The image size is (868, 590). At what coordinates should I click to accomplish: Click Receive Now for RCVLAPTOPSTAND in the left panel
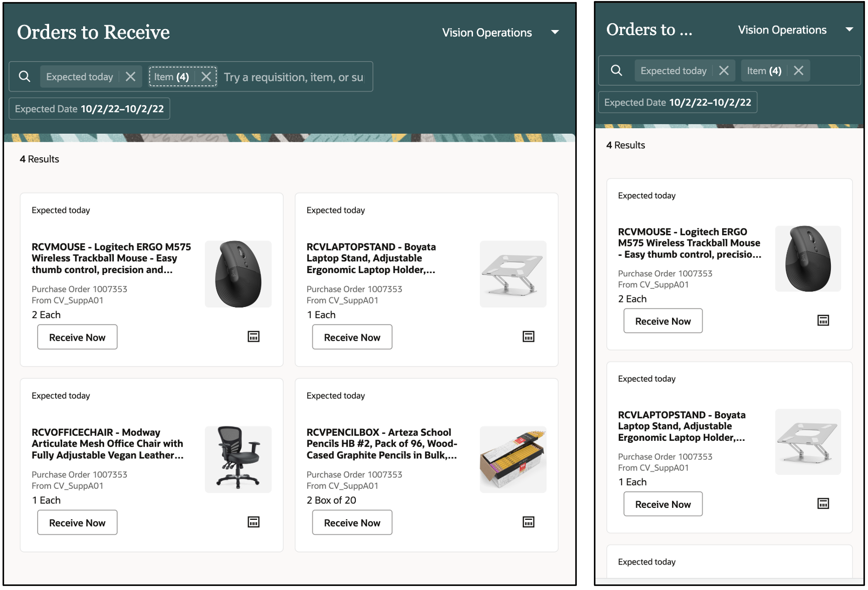click(x=352, y=337)
